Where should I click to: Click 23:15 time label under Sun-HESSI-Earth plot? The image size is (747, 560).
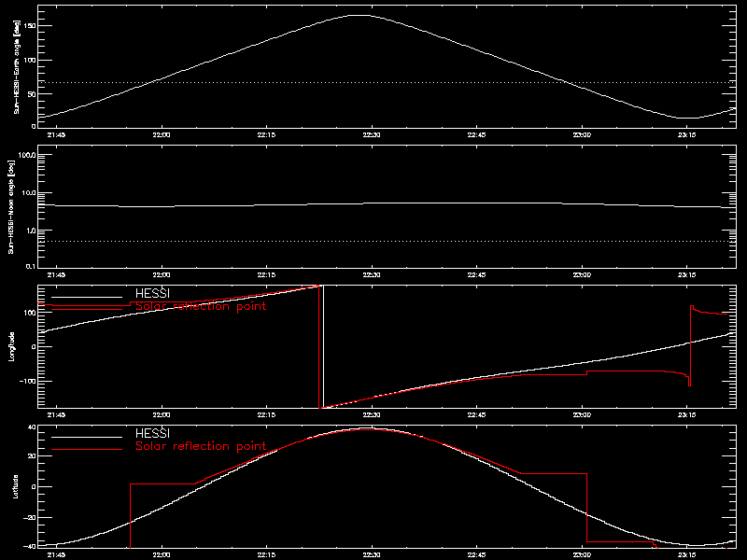tap(686, 134)
